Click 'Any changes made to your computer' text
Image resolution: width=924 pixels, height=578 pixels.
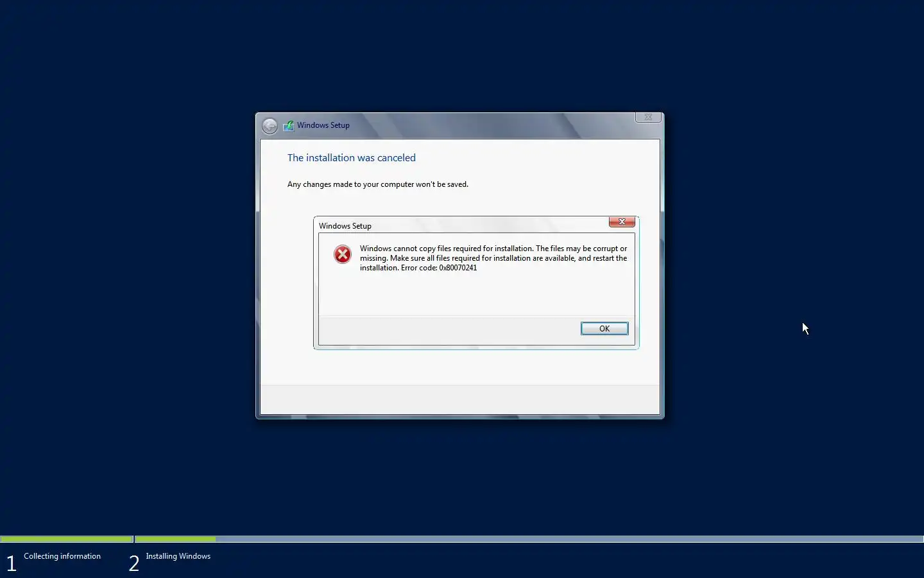378,184
